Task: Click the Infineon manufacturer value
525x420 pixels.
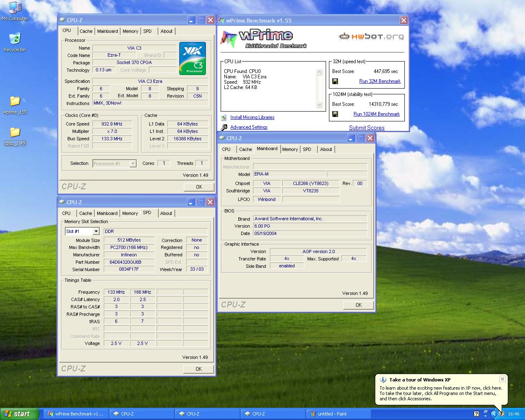Action: tap(129, 255)
